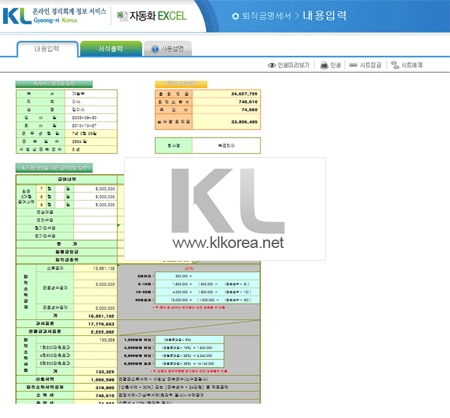Viewport: 450px width, 418px height.
Task: Click the 2,222,082 value
Action: [x=102, y=332]
